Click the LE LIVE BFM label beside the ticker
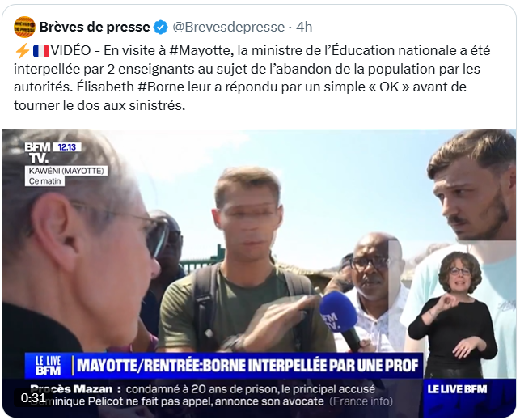Viewport: 520px width, 420px height. pos(457,389)
